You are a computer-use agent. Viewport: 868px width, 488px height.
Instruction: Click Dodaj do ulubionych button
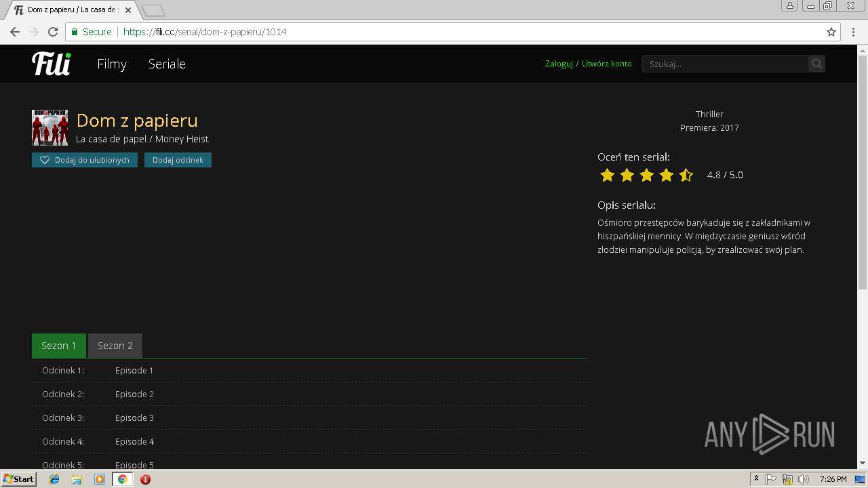coord(85,160)
